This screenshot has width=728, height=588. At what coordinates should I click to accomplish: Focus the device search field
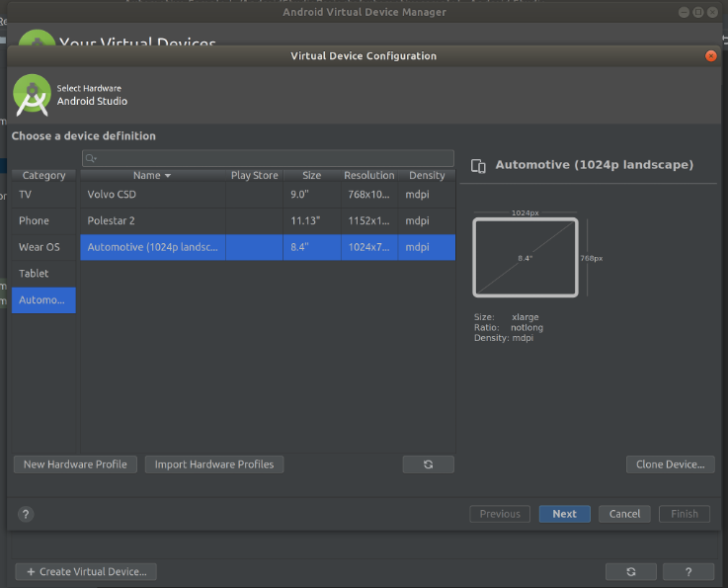(268, 158)
